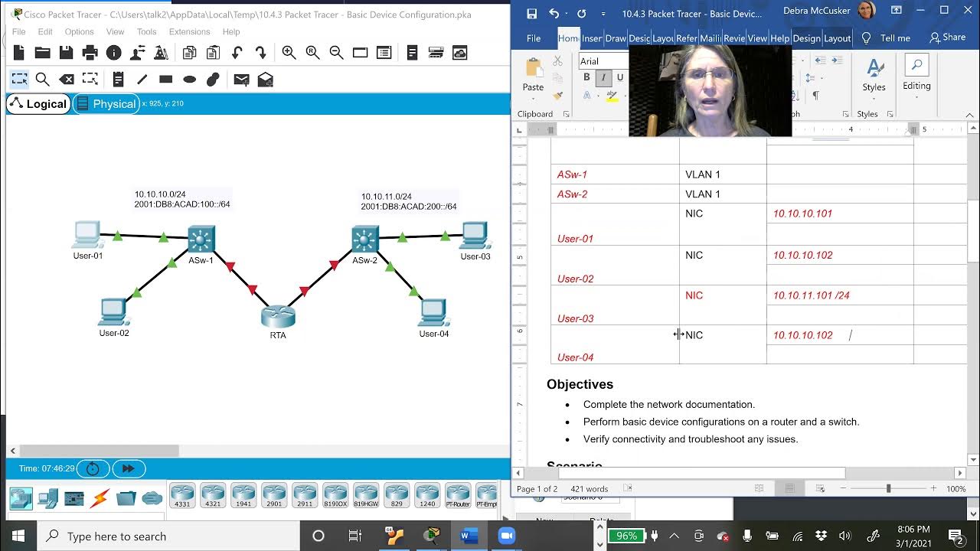Pick the 4331 router from device list
The width and height of the screenshot is (980, 551).
pyautogui.click(x=182, y=495)
